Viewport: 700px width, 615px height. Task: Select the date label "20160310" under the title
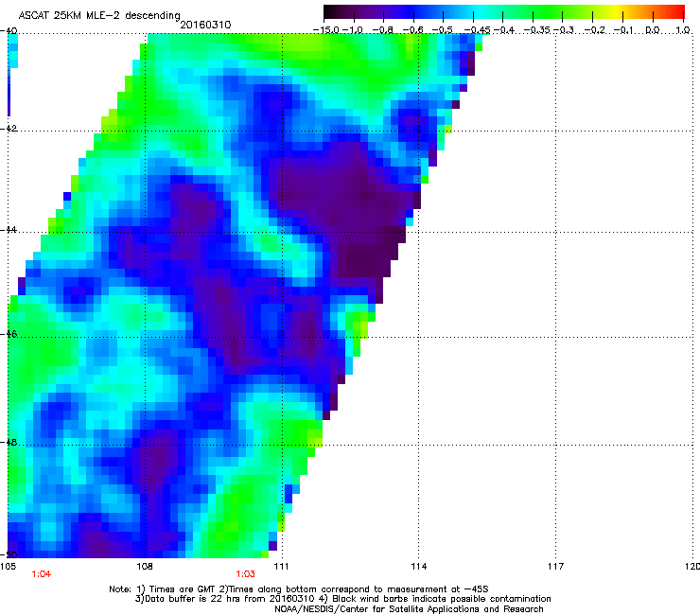(205, 25)
